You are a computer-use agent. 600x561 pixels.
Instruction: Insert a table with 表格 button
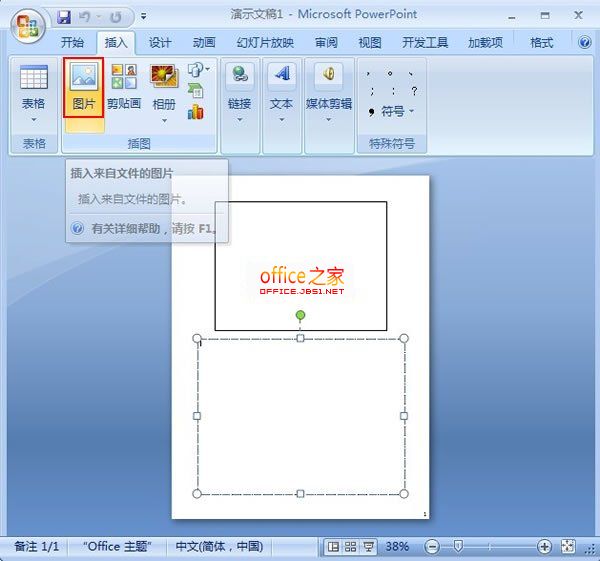coord(34,87)
